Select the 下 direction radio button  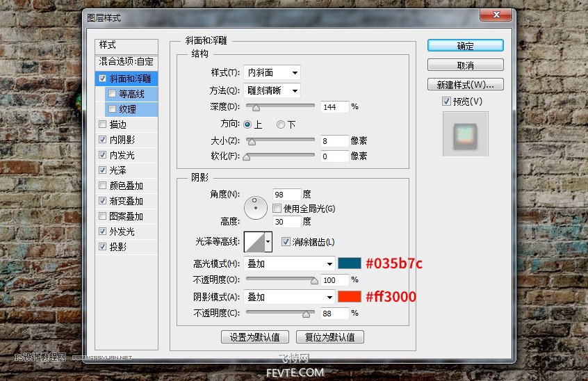coord(281,124)
